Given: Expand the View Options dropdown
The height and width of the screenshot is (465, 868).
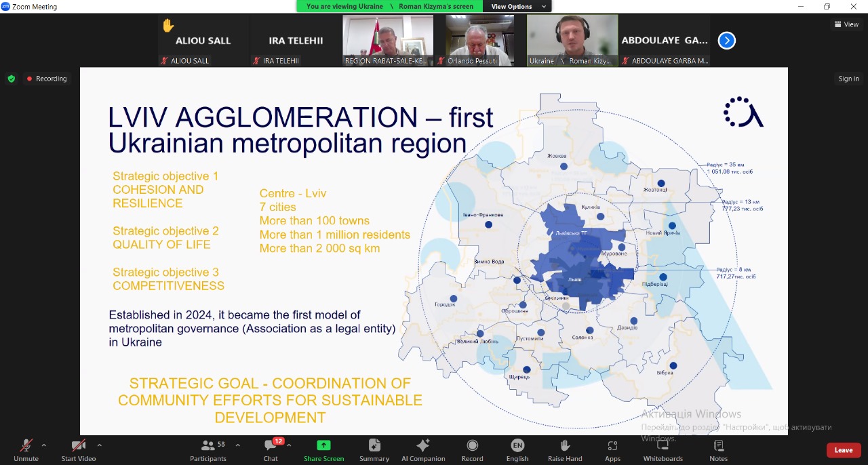Looking at the screenshot, I should 518,6.
